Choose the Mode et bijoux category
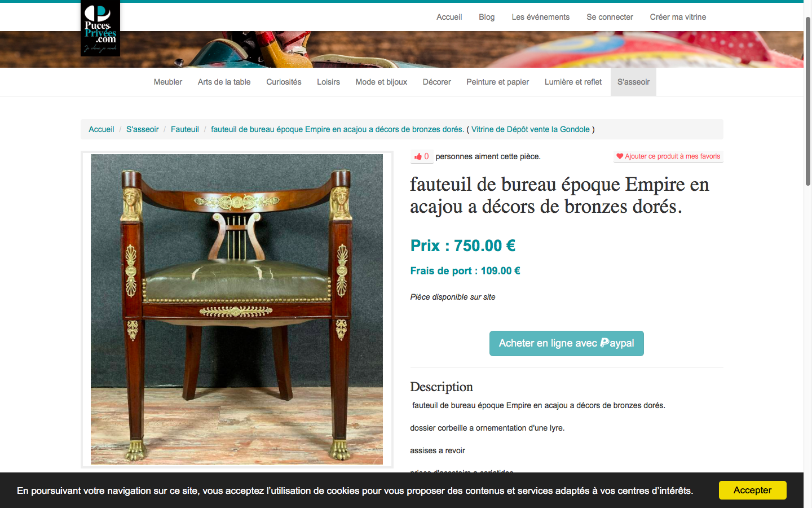This screenshot has height=508, width=812. (x=381, y=82)
